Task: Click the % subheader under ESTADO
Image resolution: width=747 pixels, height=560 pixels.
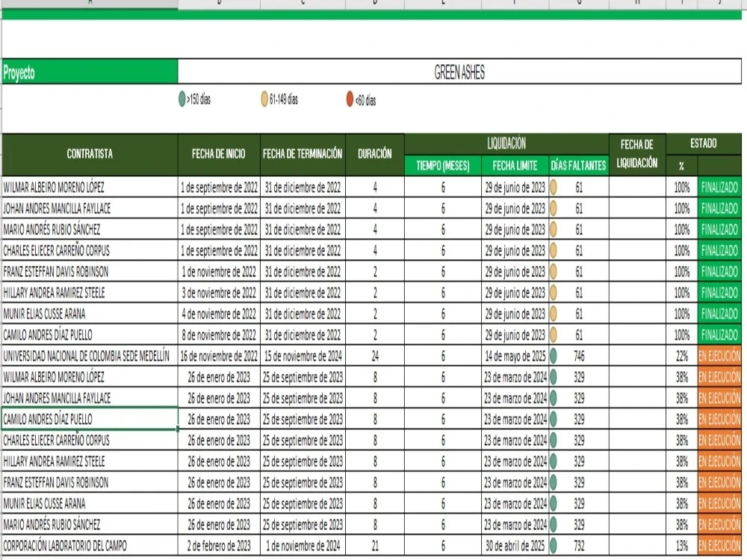Action: tap(682, 165)
